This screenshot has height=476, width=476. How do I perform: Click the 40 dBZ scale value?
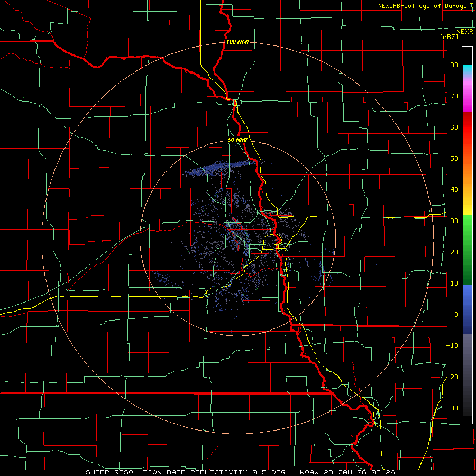[x=454, y=190]
